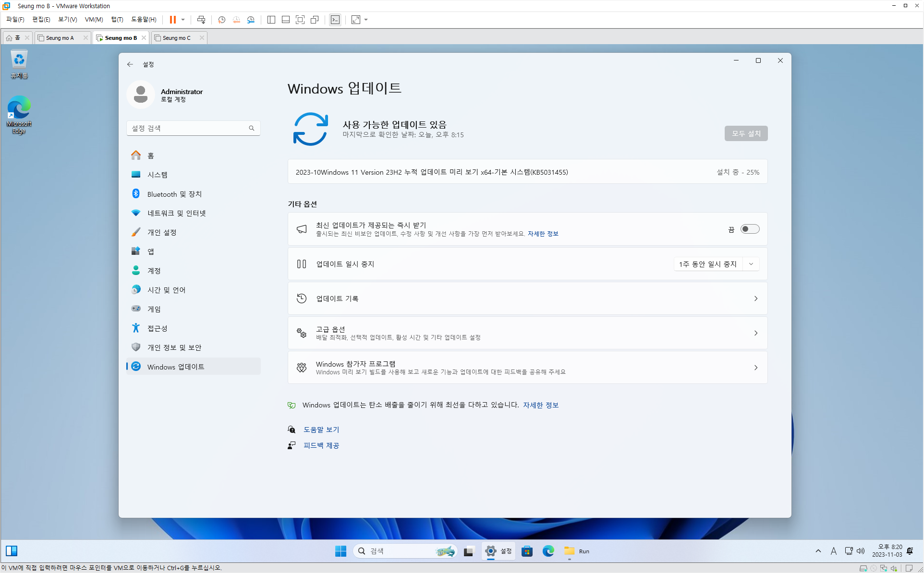924x573 pixels.
Task: Open the stretch guest dropdown arrow in toolbar
Action: pyautogui.click(x=366, y=20)
